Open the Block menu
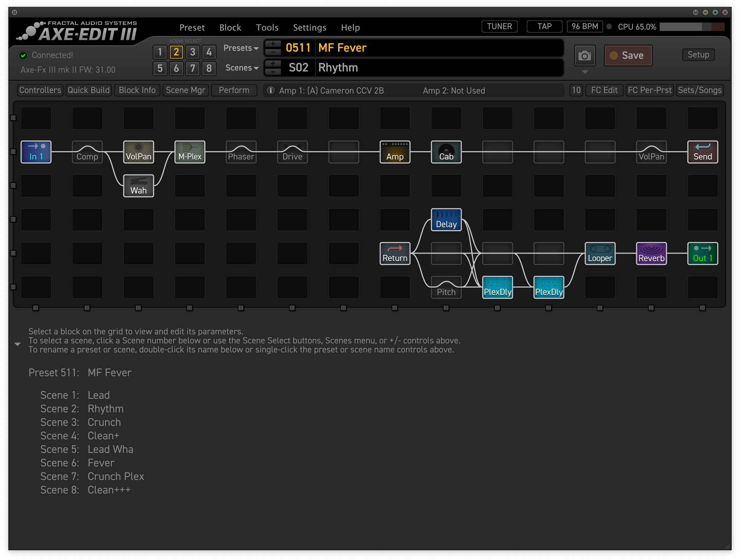Viewport: 740px width, 560px height. 230,28
